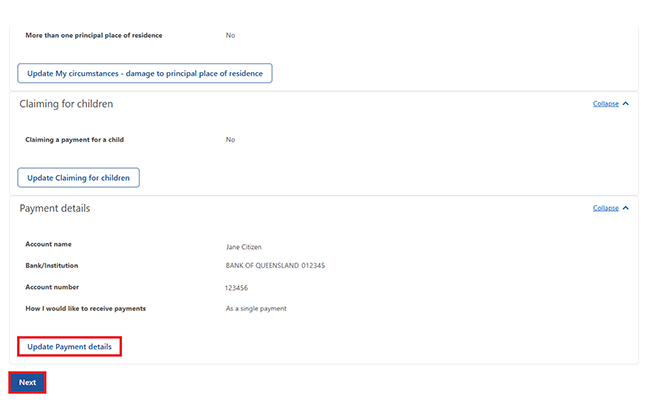The width and height of the screenshot is (650, 403).
Task: Open Update Claiming for children
Action: [x=78, y=178]
